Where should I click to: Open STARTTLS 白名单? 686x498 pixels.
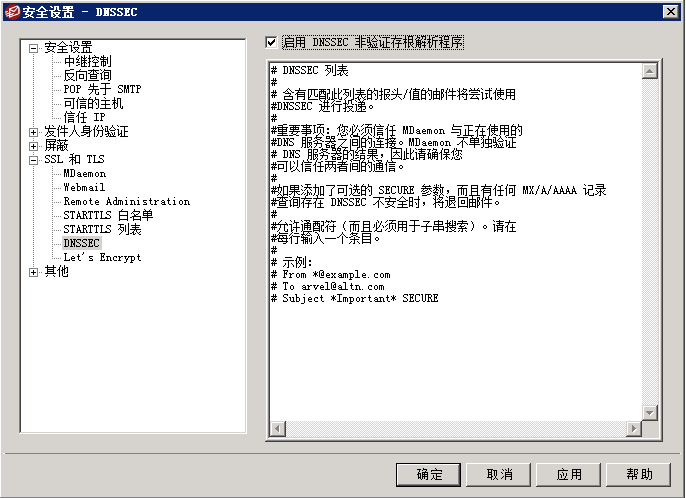pyautogui.click(x=108, y=215)
